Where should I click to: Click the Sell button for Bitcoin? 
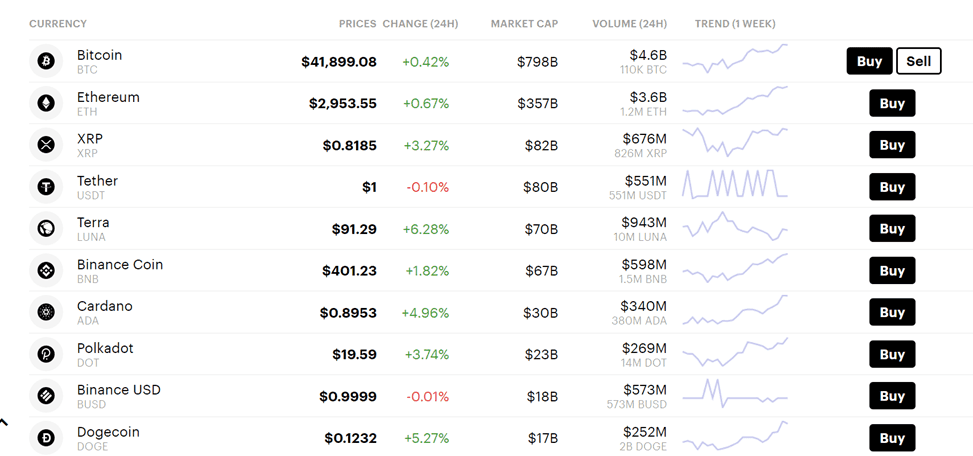[918, 61]
